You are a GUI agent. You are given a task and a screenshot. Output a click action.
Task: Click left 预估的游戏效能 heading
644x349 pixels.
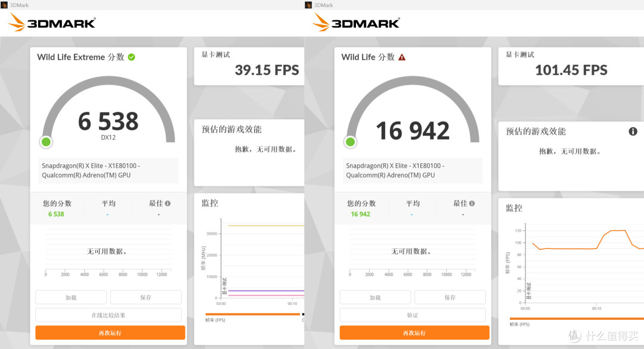231,130
